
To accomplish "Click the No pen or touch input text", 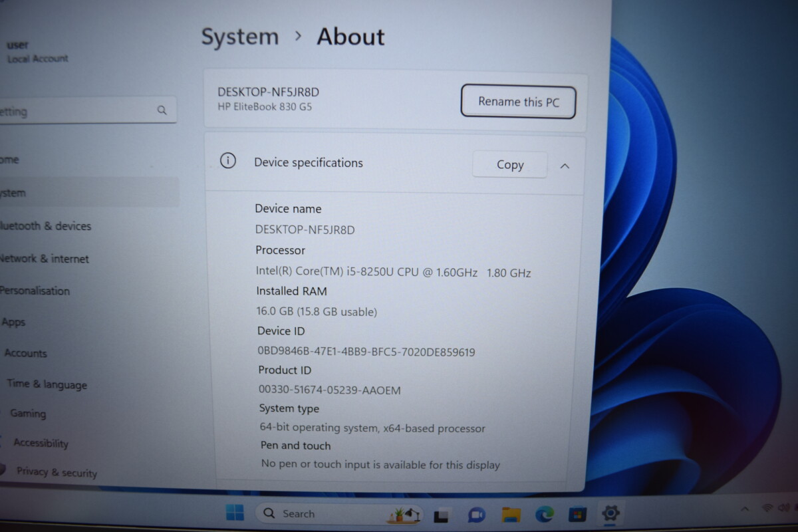I will pos(380,465).
